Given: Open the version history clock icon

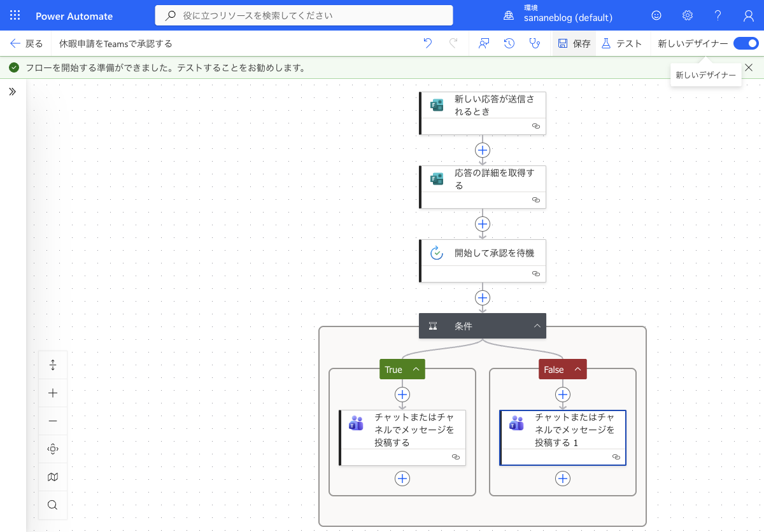Looking at the screenshot, I should tap(509, 43).
